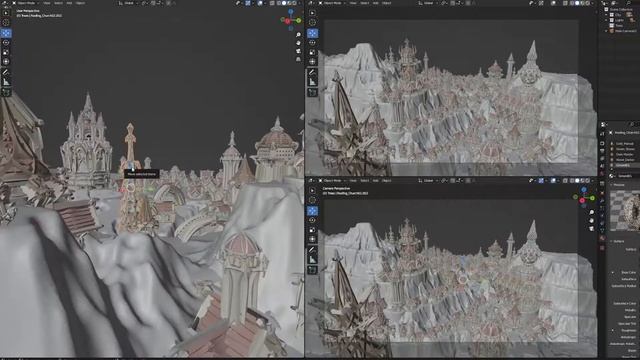
Task: Toggle X-Ray in bottom-right viewport header
Action: pyautogui.click(x=565, y=180)
